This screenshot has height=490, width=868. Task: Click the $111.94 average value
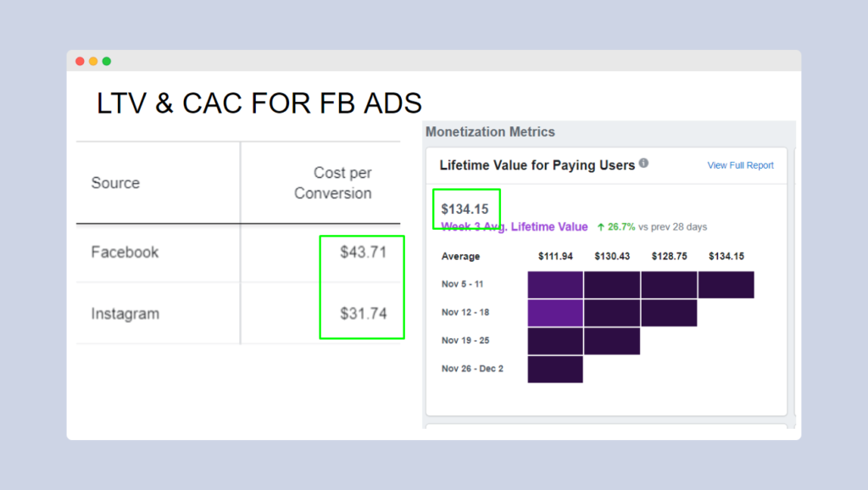(555, 256)
